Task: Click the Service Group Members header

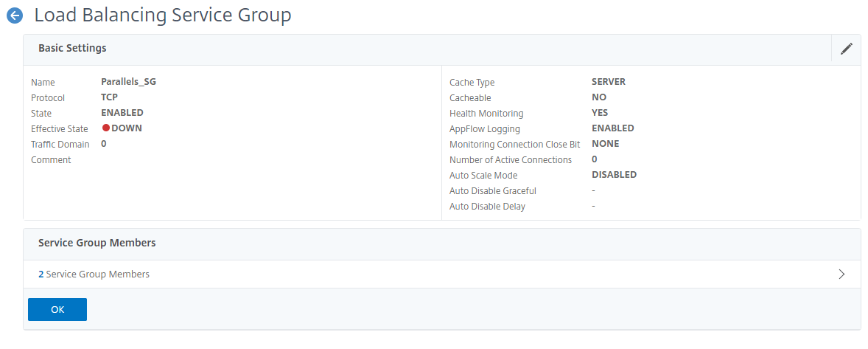Action: coord(97,243)
